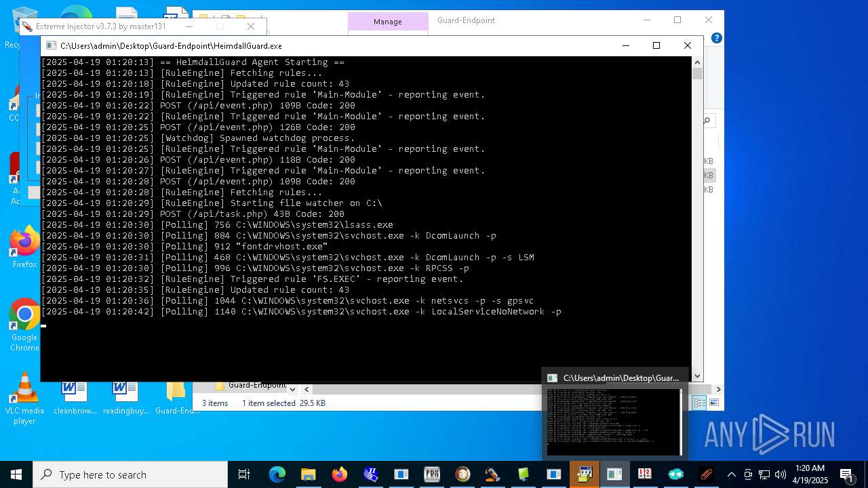Click the 'POST (/api/task.php) 43B' console line
The width and height of the screenshot is (868, 488).
(x=193, y=214)
